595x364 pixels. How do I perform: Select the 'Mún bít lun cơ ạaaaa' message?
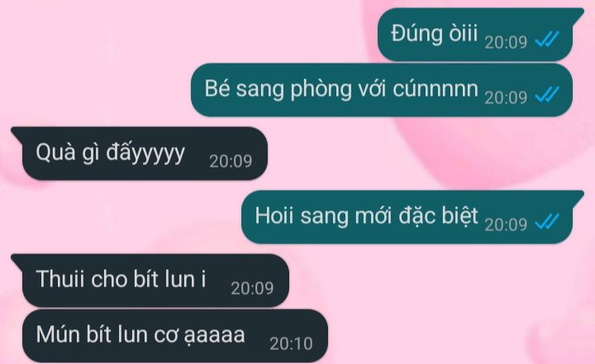tap(175, 336)
